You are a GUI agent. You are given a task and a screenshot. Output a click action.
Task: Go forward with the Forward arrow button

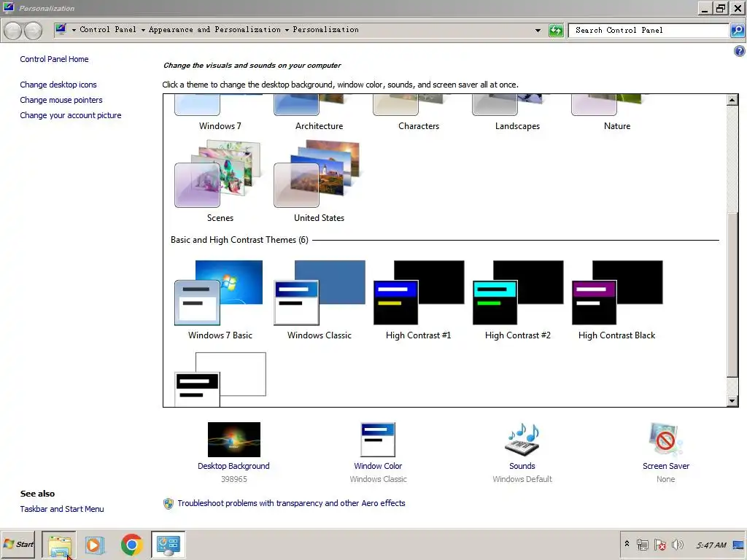pyautogui.click(x=33, y=31)
